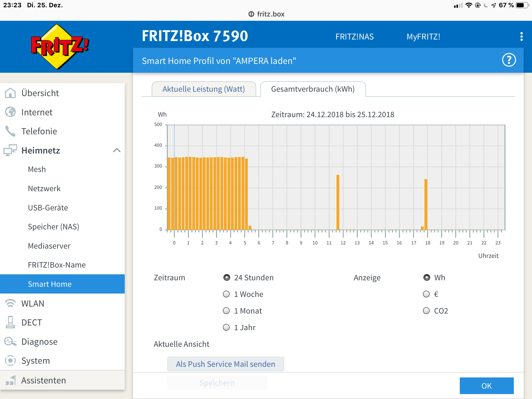Choose the € display option
This screenshot has width=532, height=399.
426,294
